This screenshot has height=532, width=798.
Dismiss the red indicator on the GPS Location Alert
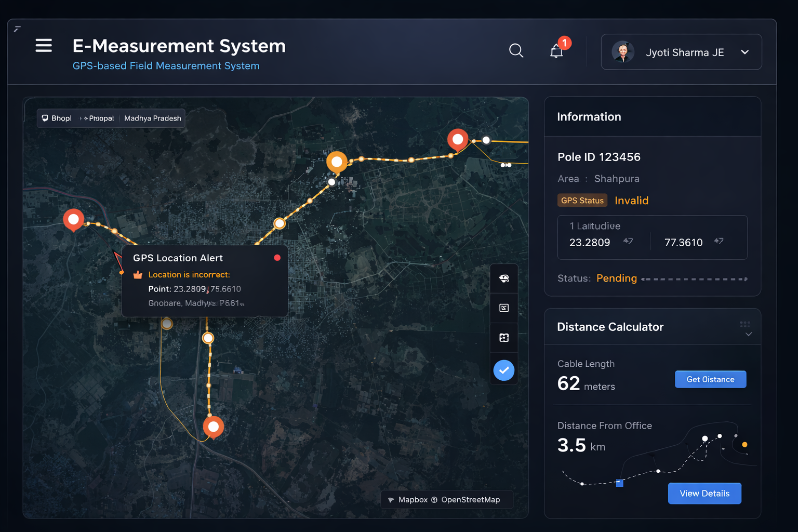(277, 257)
